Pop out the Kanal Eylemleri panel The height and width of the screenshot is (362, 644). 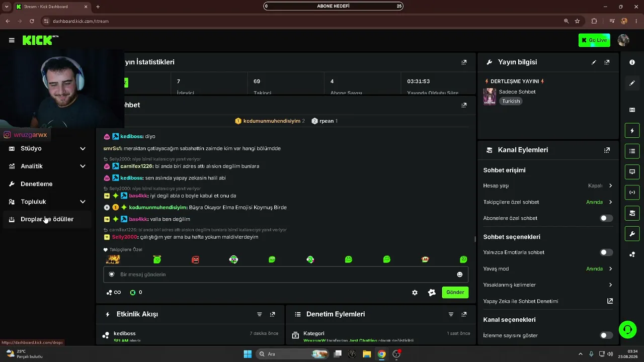[x=607, y=150]
